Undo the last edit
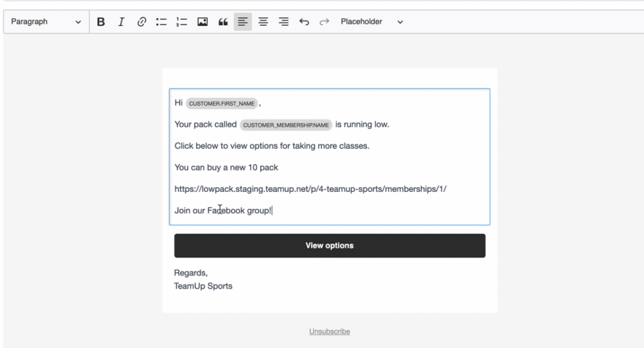Viewport: 644px width, 348px height. [305, 22]
